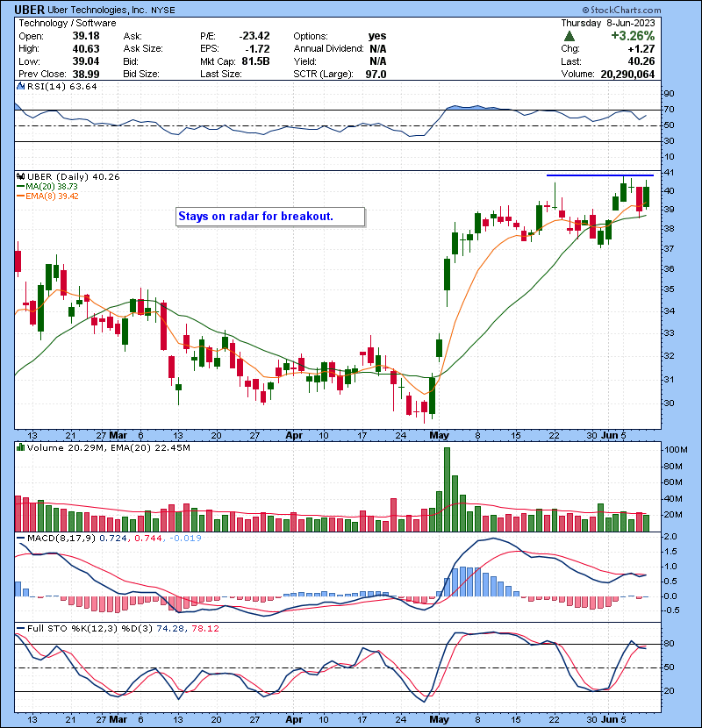Click the Volume bar legend icon

(x=20, y=448)
